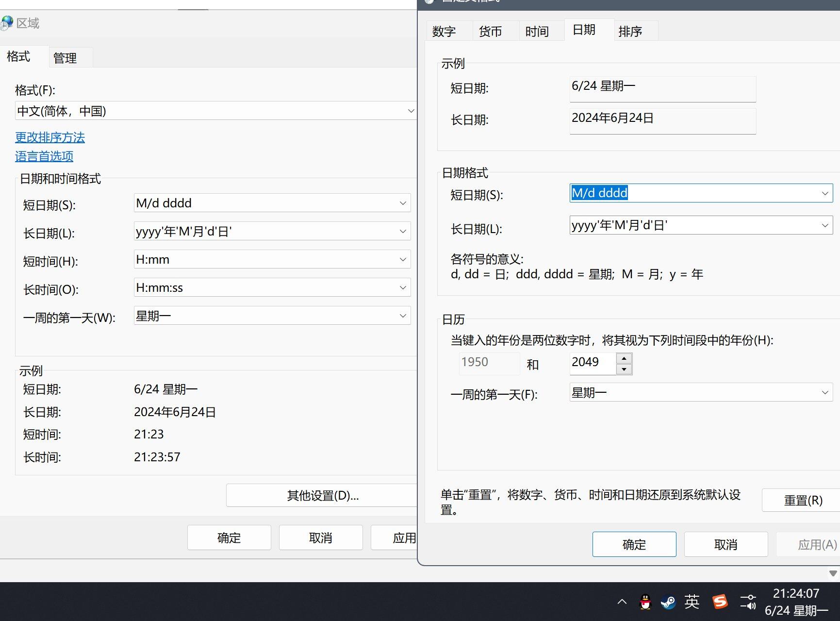Click Region sample short time 21:23
Viewport: 840px width, 621px height.
[149, 434]
